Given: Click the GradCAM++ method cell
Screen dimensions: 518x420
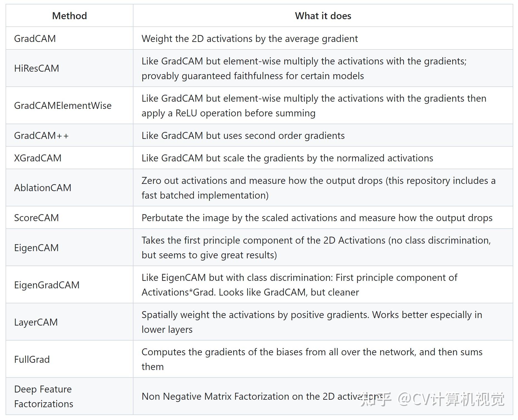Looking at the screenshot, I should pos(41,136).
